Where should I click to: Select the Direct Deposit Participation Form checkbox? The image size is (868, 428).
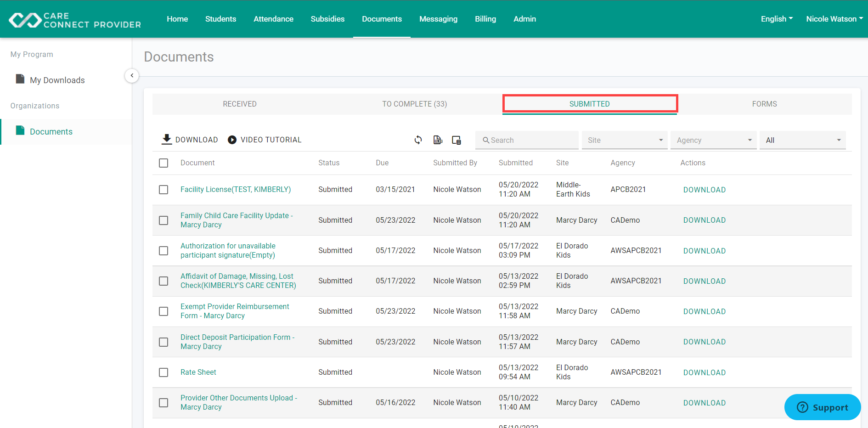163,342
